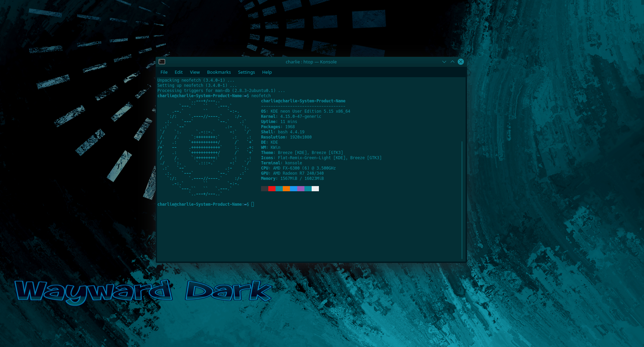Click the 'Processing triggers for man-db' line
Viewport: 644px width, 347px height.
221,91
